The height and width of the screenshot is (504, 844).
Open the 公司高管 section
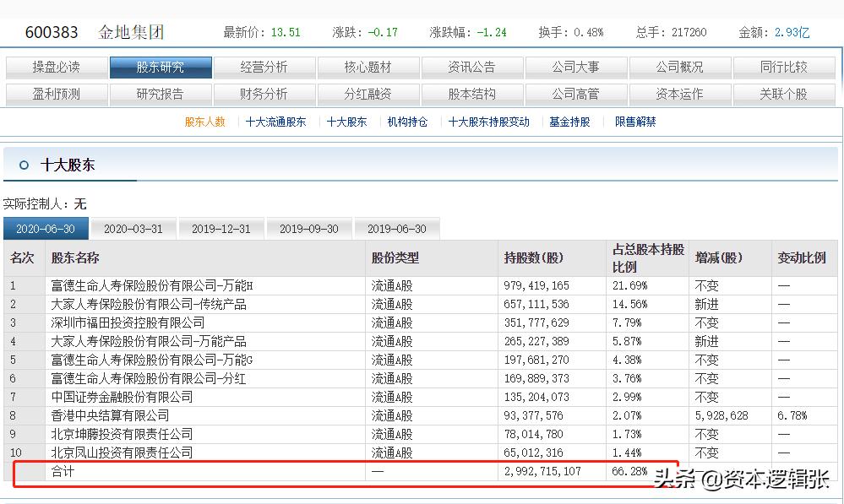click(x=576, y=94)
